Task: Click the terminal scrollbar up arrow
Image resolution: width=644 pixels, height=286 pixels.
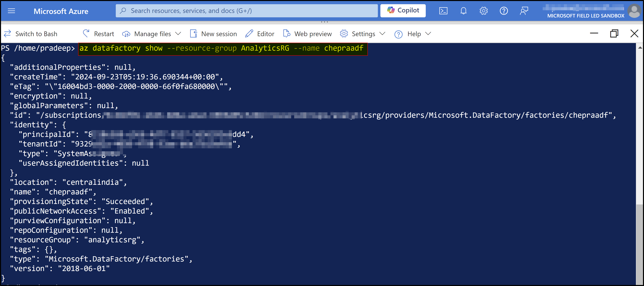Action: pos(640,47)
